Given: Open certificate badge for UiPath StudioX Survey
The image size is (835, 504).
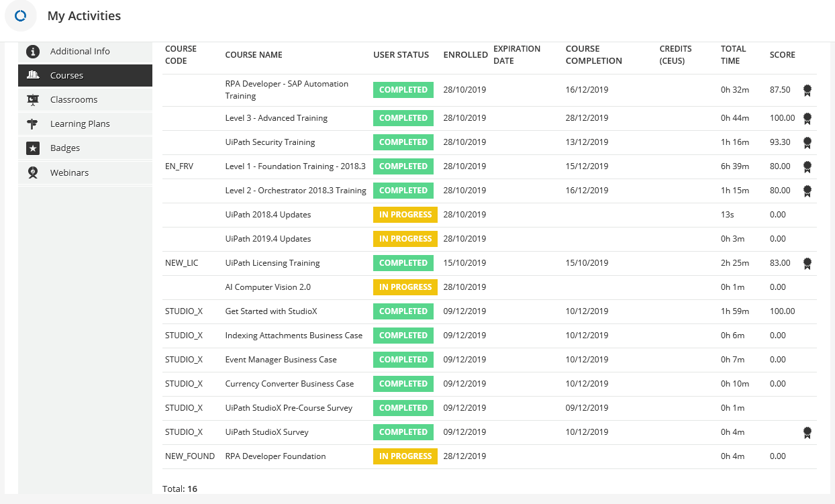Looking at the screenshot, I should (807, 432).
